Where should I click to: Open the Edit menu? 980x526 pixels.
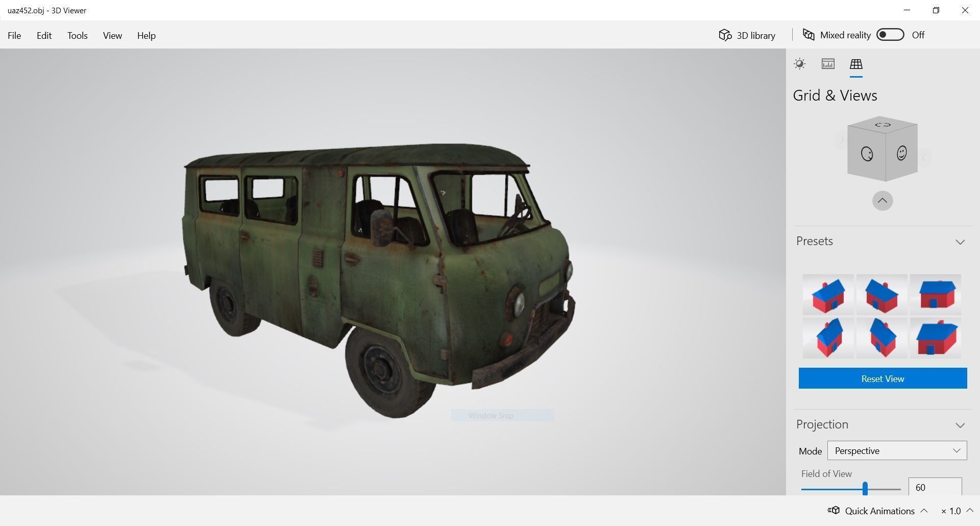44,35
